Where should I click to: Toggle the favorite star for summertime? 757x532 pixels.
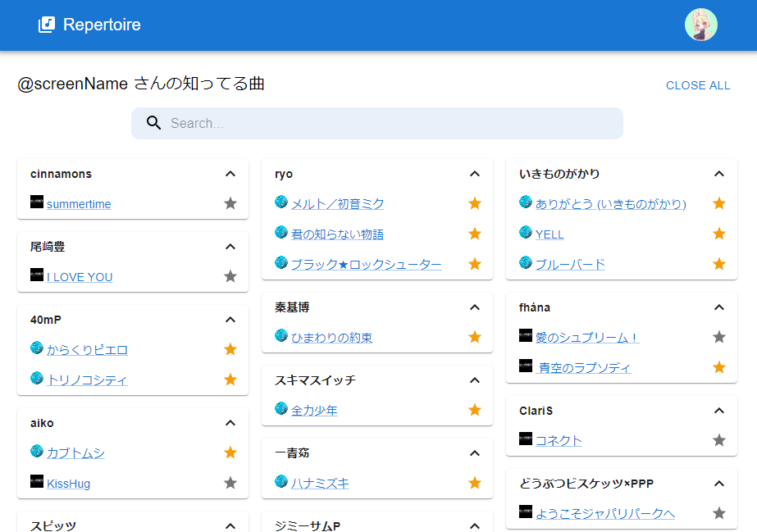230,203
